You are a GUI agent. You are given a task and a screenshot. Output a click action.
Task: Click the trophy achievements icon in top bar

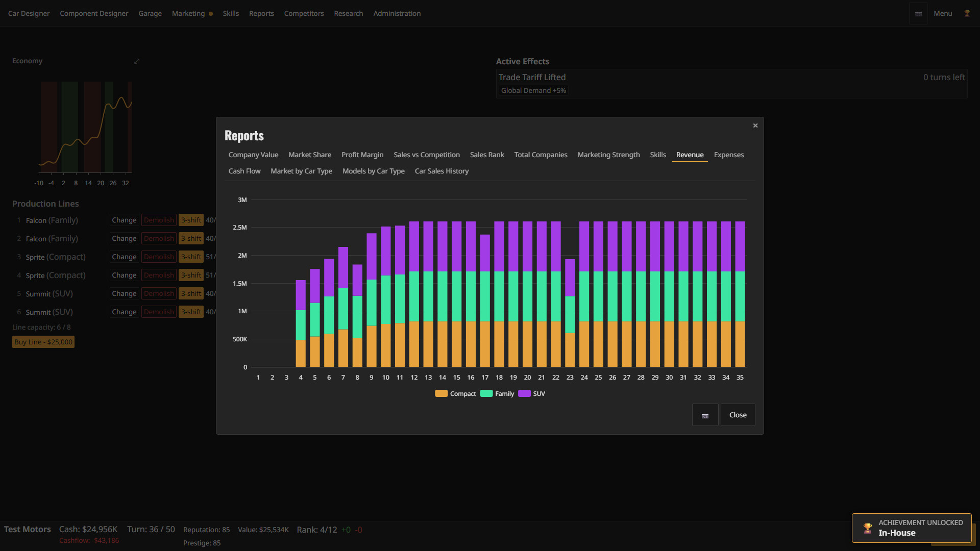click(x=967, y=13)
